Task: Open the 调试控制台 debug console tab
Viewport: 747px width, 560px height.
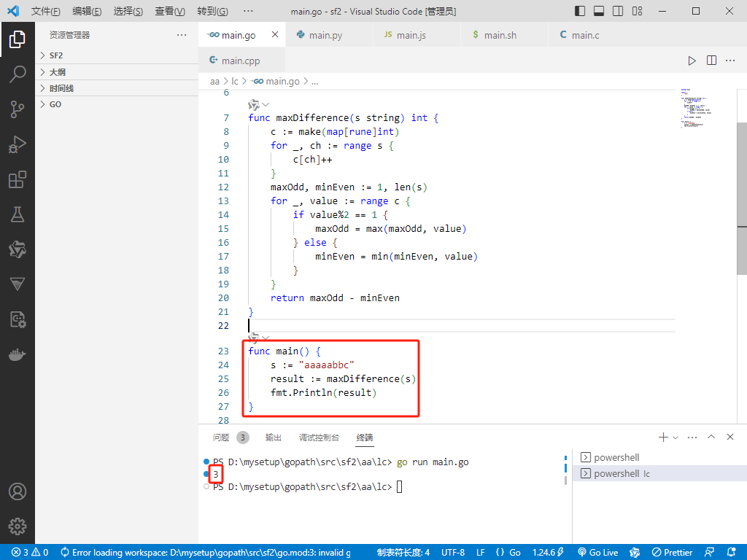Action: pyautogui.click(x=319, y=437)
